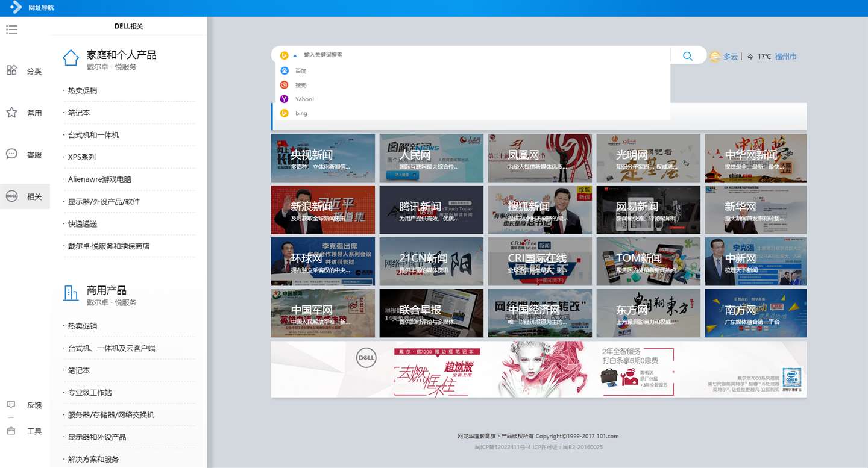Open the 腾讯新闻 thumbnail

pos(432,210)
